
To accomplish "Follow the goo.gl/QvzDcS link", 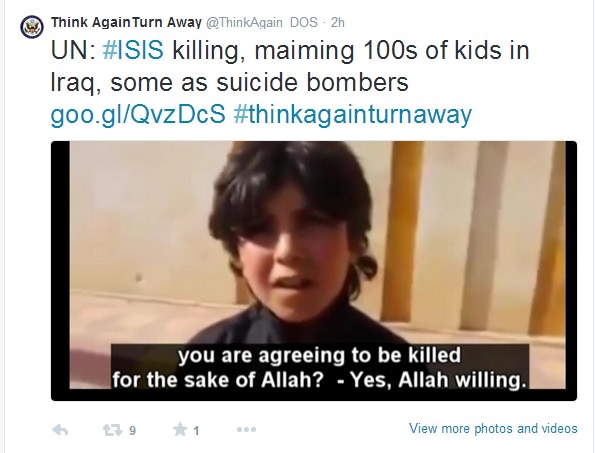I will 138,115.
